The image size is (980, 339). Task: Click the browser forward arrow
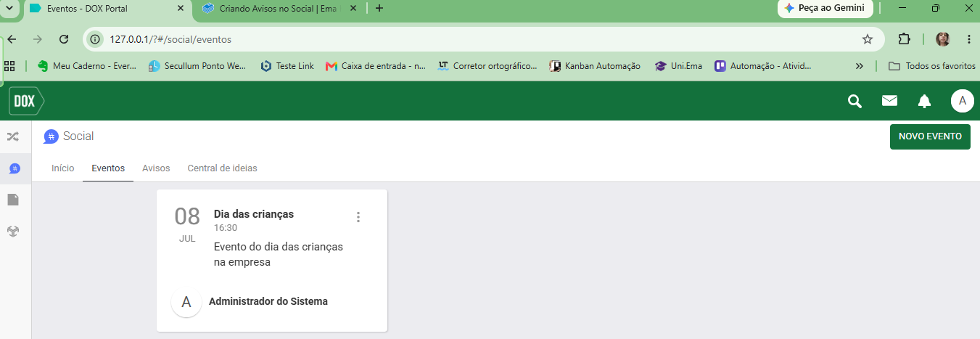[x=38, y=39]
